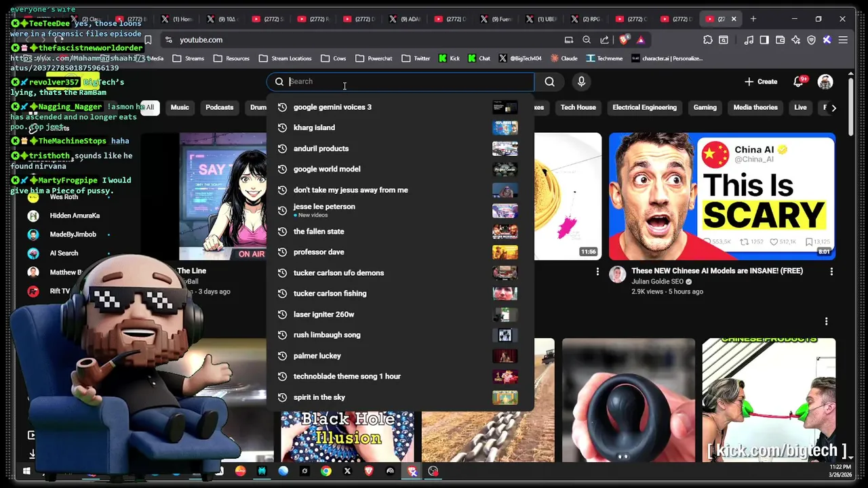Open the Resources bookmark folder

tap(231, 58)
